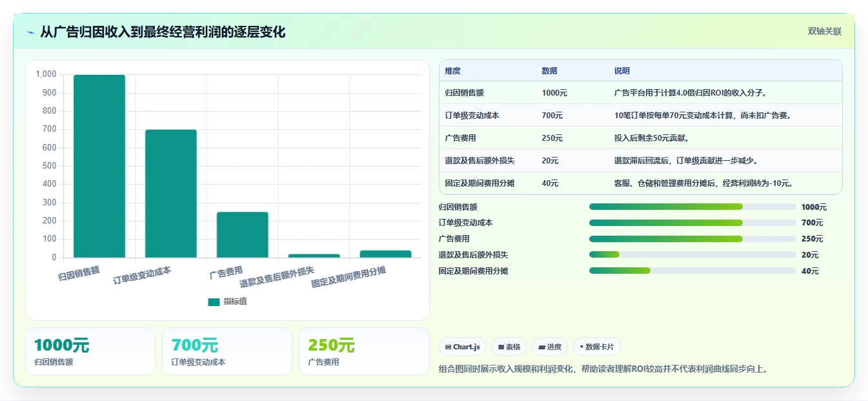Click the lightning icon beside the header title

[x=31, y=32]
